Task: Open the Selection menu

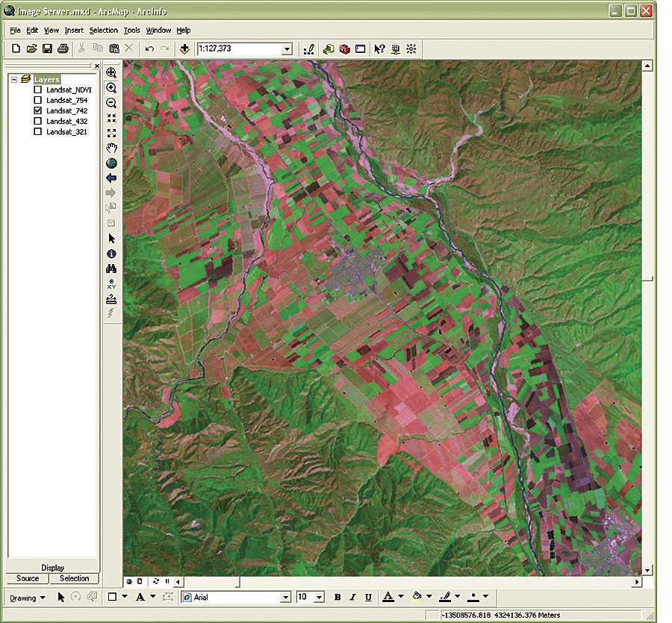Action: tap(103, 31)
